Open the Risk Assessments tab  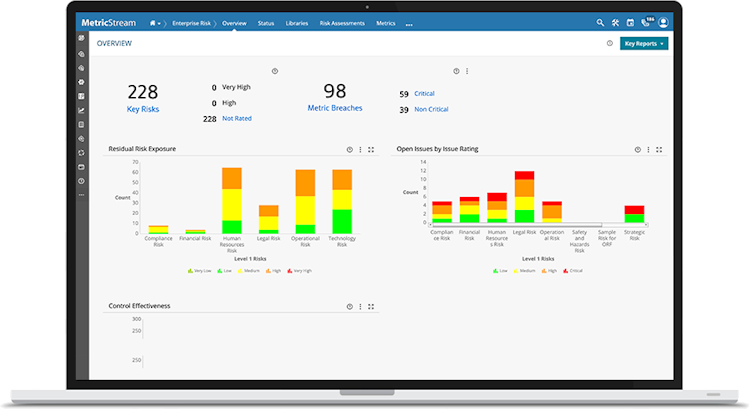342,23
